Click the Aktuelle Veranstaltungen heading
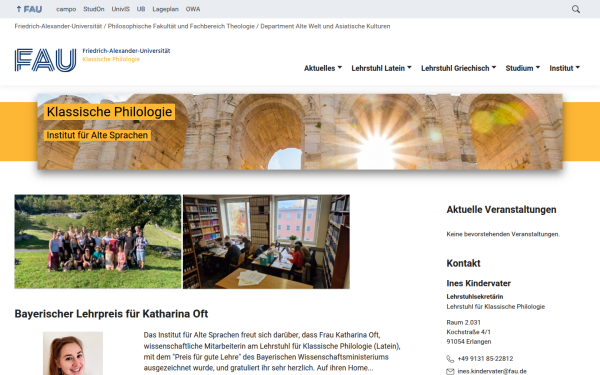600x375 pixels. click(501, 210)
